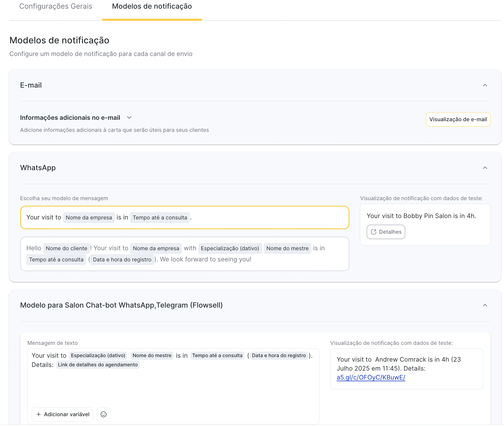Switch to Configurações Gerais tab

coord(55,6)
